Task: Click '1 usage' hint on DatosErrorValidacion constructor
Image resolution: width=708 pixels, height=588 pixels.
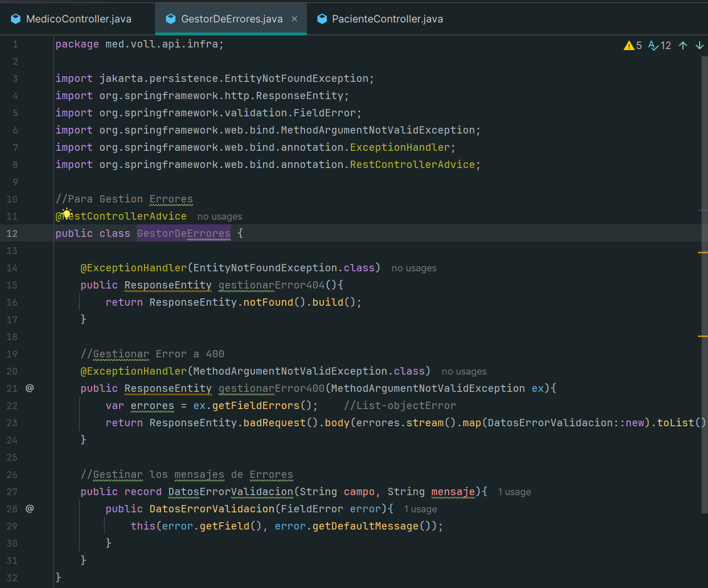Action: coord(420,509)
